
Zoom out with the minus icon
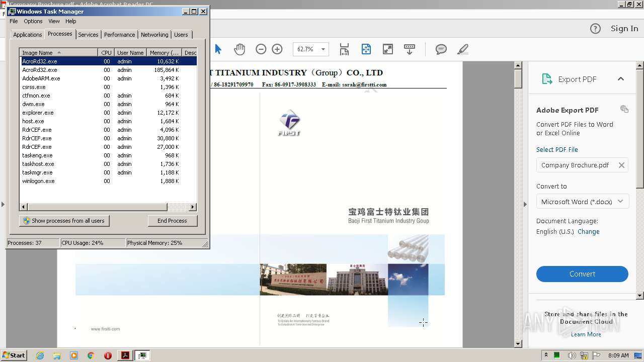pos(261,49)
